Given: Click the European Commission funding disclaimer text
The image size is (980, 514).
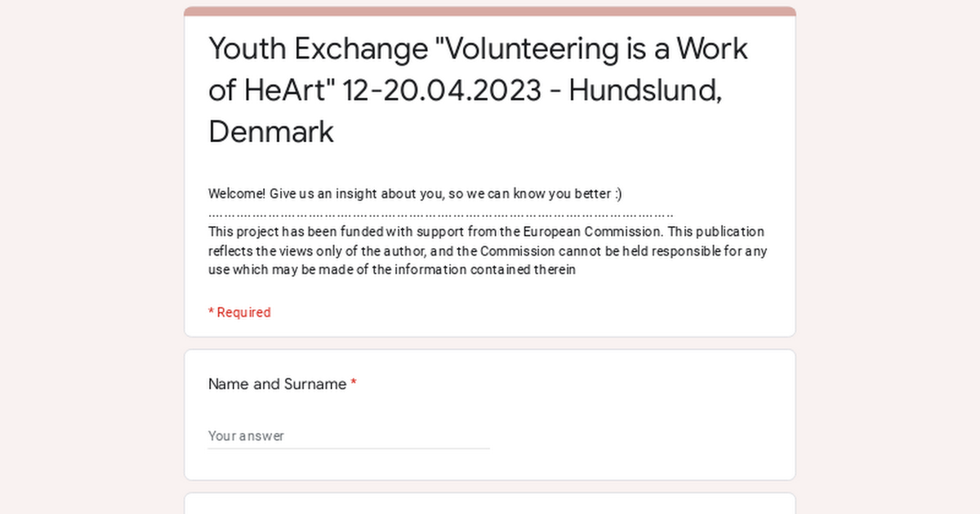Looking at the screenshot, I should coord(486,250).
